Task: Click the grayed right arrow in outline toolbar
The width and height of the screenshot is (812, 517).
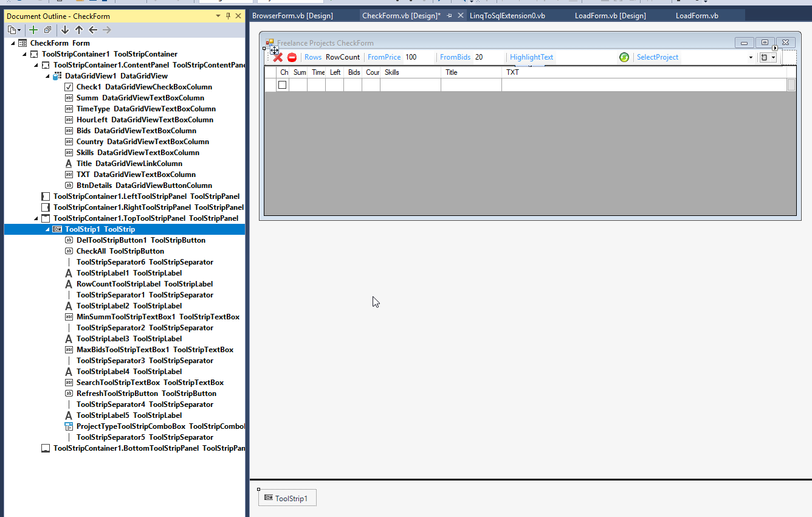Action: coord(107,30)
